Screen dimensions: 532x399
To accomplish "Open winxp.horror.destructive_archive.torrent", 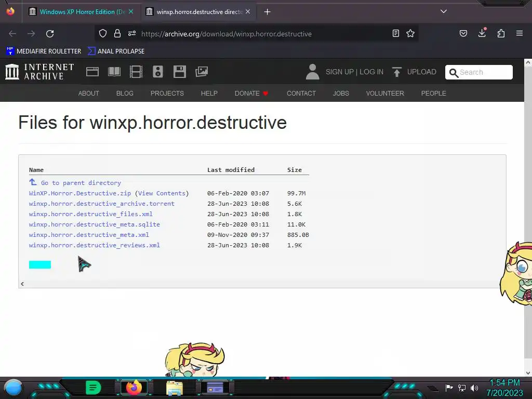I will [101, 204].
